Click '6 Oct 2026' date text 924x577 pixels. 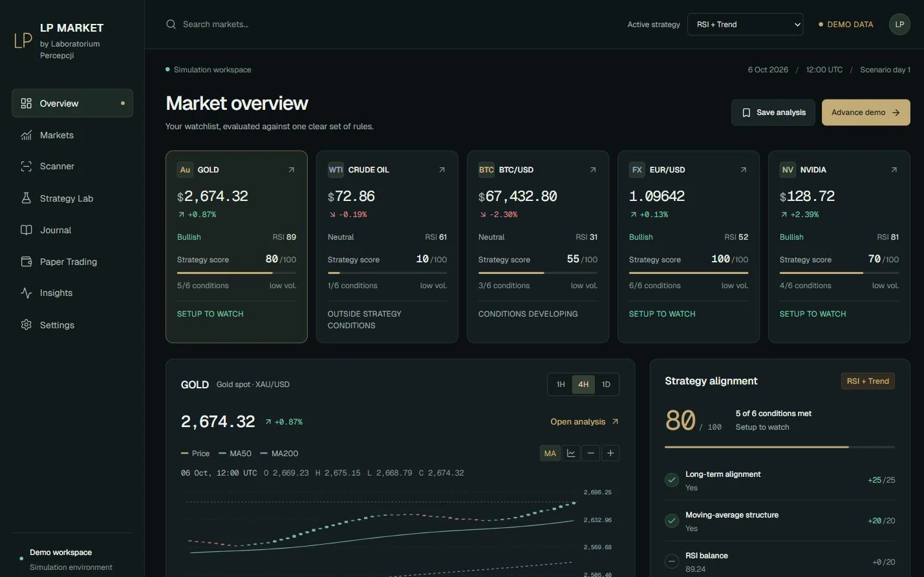click(x=768, y=70)
